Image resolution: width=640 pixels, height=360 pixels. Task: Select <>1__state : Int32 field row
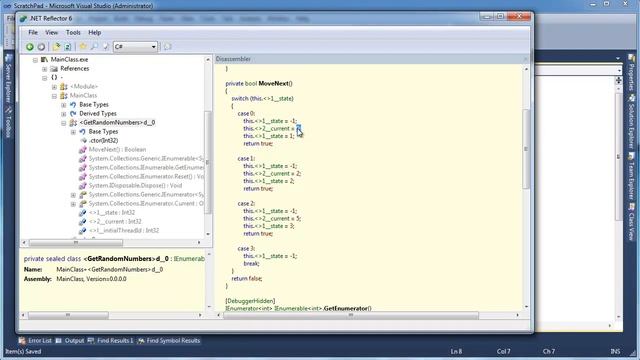click(x=112, y=212)
